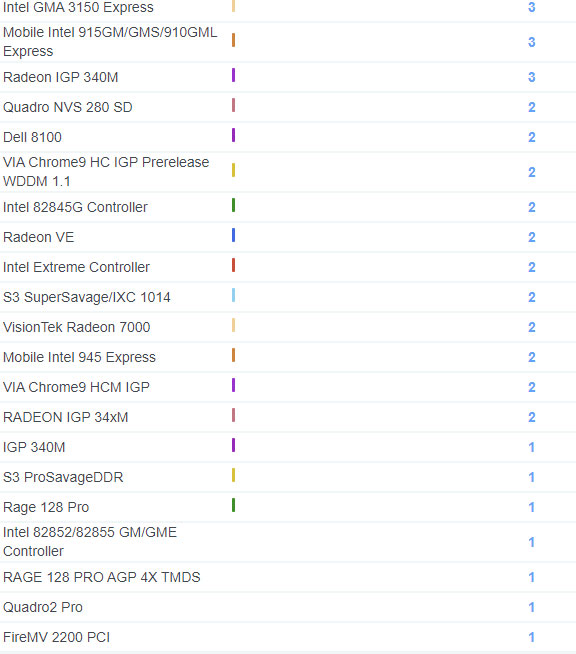Screen dimensions: 576x654
Task: Select Quadro NVS 280 SD entry
Action: 68,107
